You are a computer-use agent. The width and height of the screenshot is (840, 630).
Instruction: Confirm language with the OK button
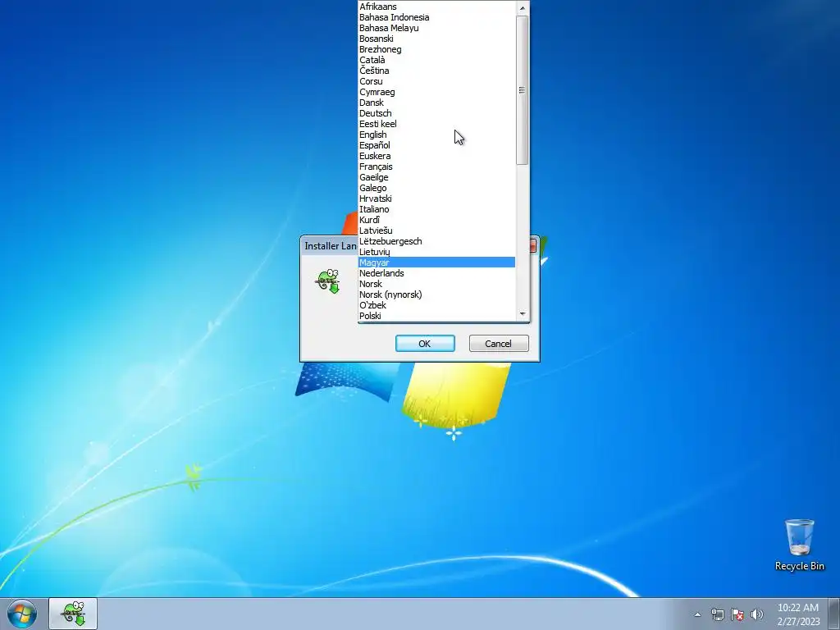(x=425, y=344)
